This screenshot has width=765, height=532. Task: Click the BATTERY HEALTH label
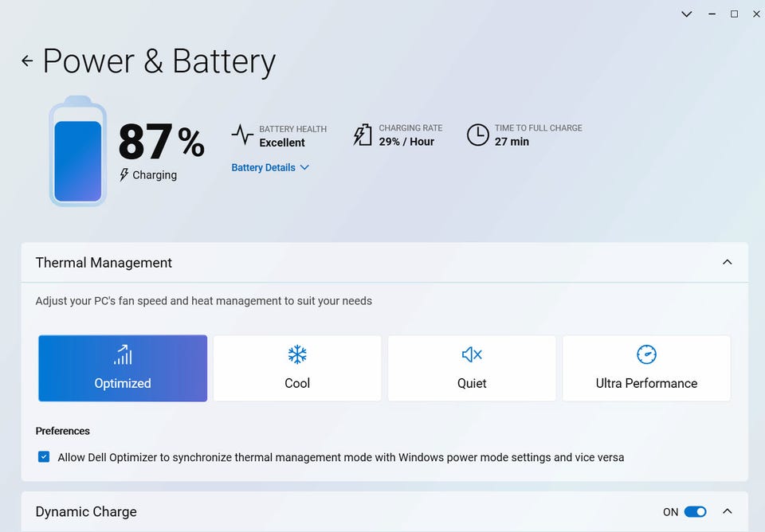292,129
